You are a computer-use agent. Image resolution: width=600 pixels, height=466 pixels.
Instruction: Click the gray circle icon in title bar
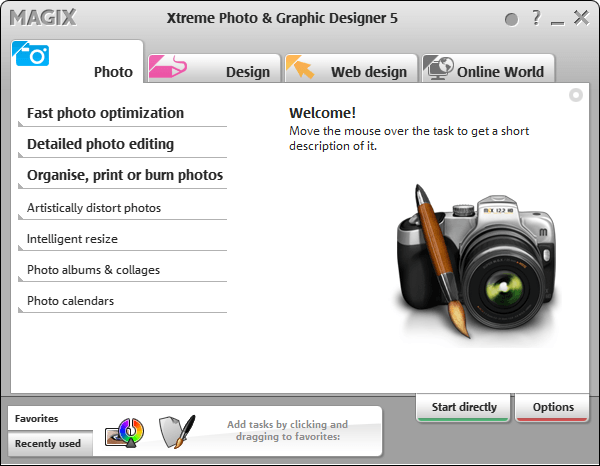point(511,19)
